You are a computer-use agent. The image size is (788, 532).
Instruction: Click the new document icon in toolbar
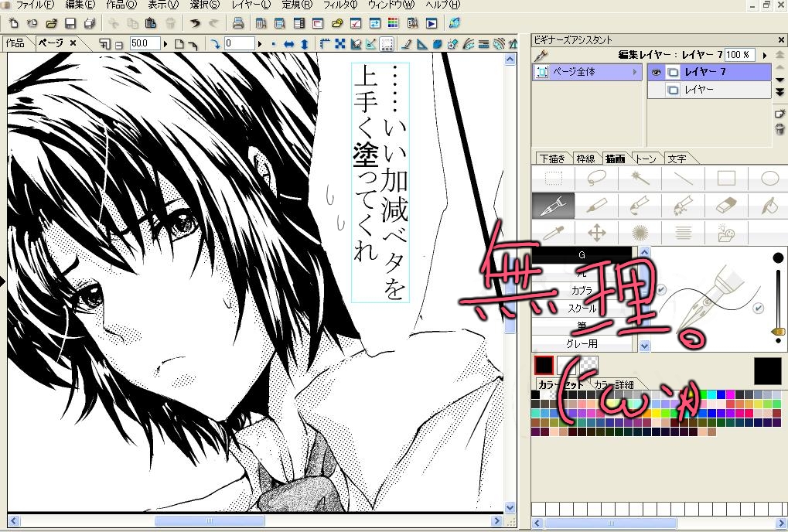(14, 23)
